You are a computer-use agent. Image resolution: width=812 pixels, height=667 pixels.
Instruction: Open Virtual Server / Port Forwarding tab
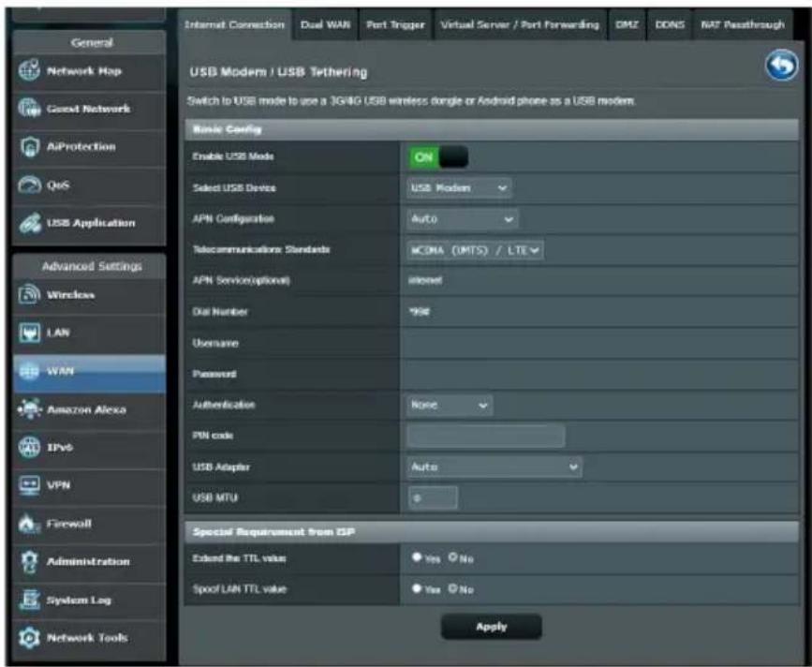coord(520,24)
